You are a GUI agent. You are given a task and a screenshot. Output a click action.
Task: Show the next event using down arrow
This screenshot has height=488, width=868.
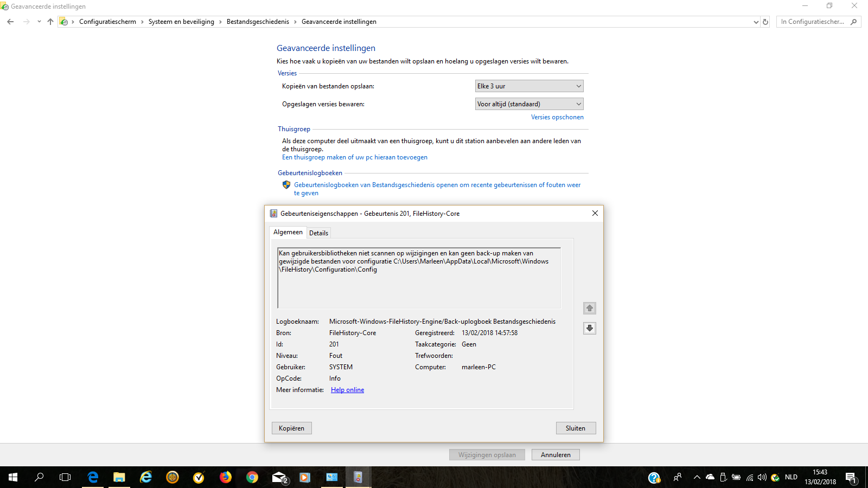[x=590, y=328]
